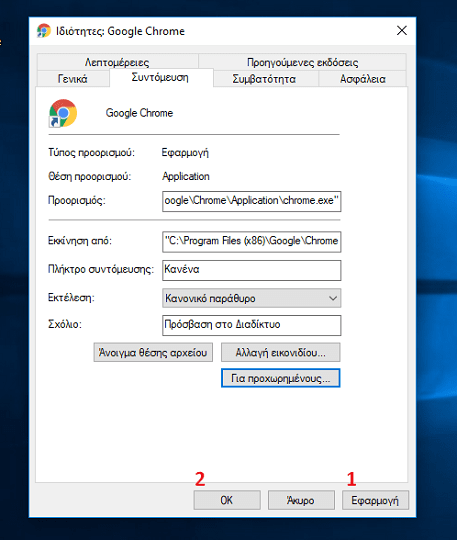Focus the Εκκίνηση από path field
The width and height of the screenshot is (457, 540).
(x=251, y=241)
